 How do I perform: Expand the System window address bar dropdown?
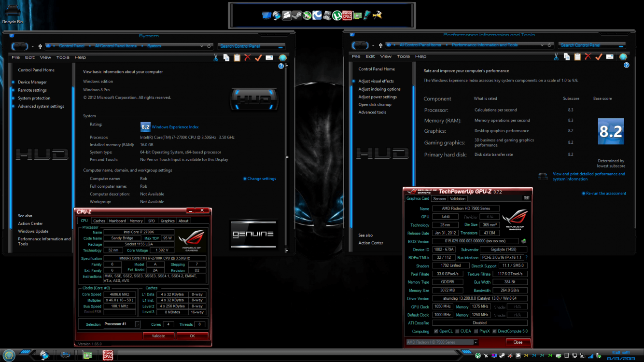pos(201,46)
